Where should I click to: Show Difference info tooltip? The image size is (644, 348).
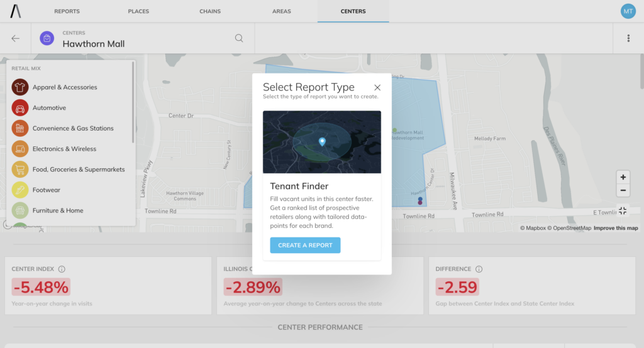click(479, 269)
